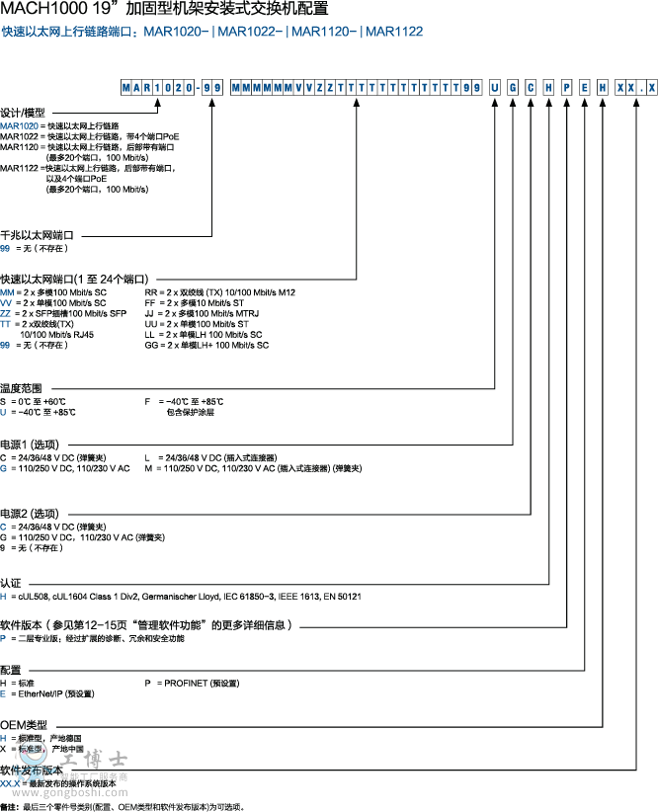Click the "XX.X" software release code box
Image resolution: width=658 pixels, height=812 pixels.
click(x=636, y=88)
